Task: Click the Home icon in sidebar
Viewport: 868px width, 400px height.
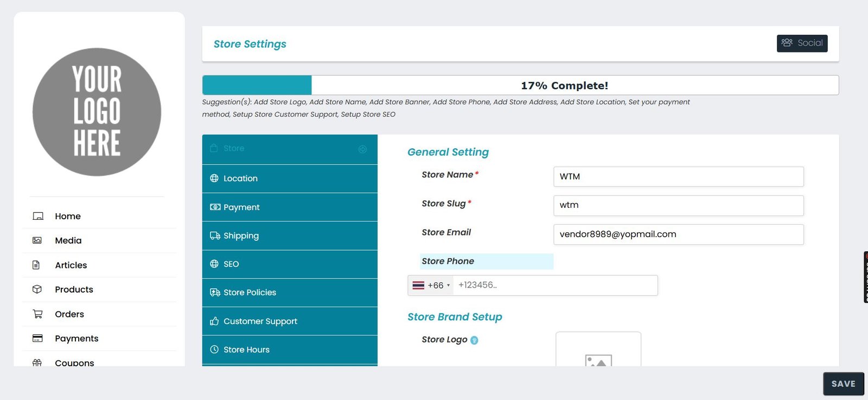Action: 37,216
